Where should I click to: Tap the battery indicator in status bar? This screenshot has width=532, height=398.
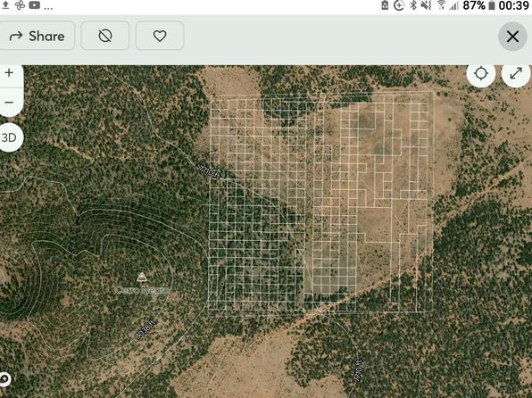492,5
